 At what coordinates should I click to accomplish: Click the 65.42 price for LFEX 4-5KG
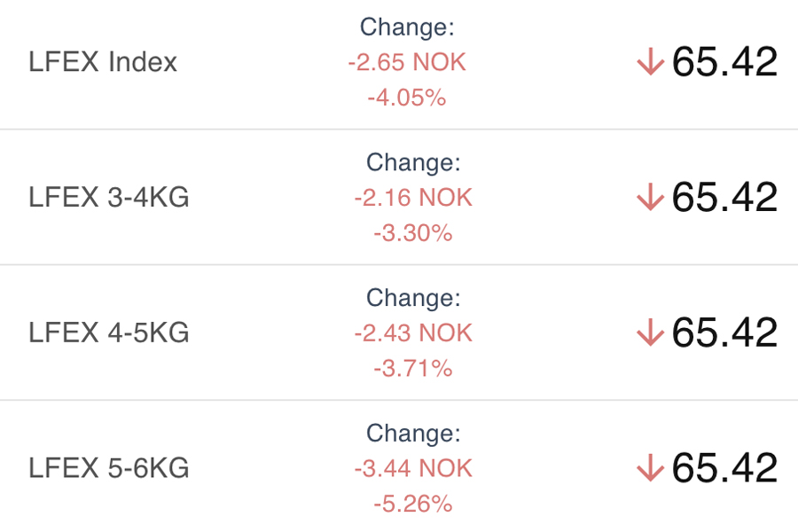click(x=724, y=333)
